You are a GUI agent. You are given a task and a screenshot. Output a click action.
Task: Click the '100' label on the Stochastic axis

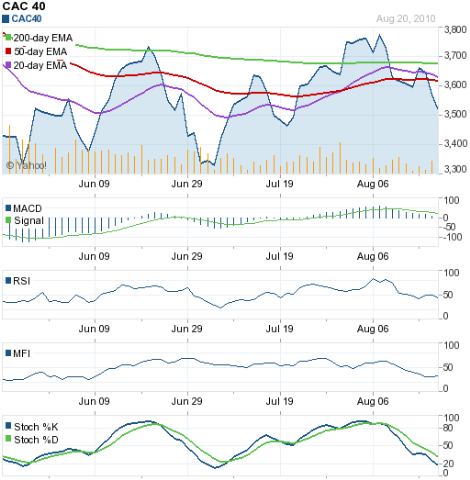(x=451, y=418)
